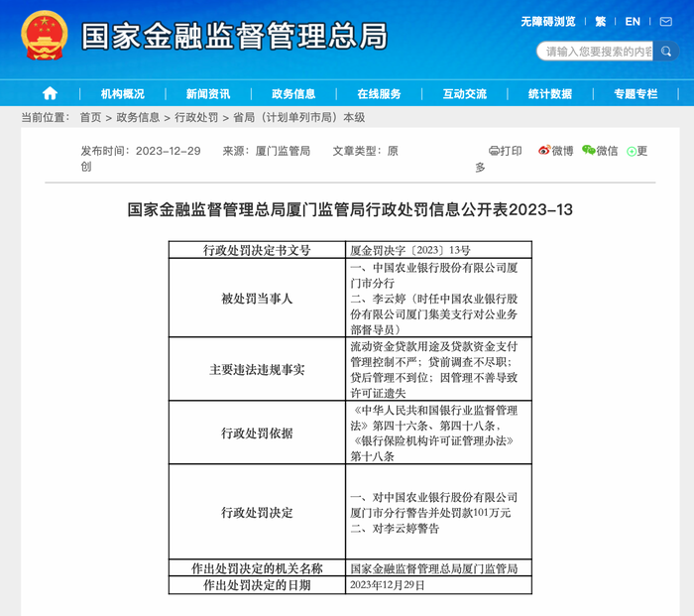694x616 pixels.
Task: Open the 统计数据 menu
Action: click(550, 94)
